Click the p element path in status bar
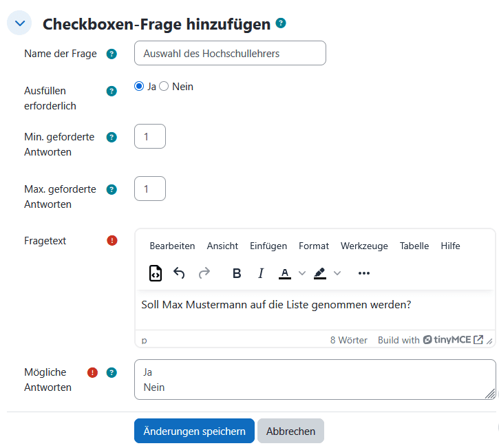The width and height of the screenshot is (499, 448). [144, 340]
